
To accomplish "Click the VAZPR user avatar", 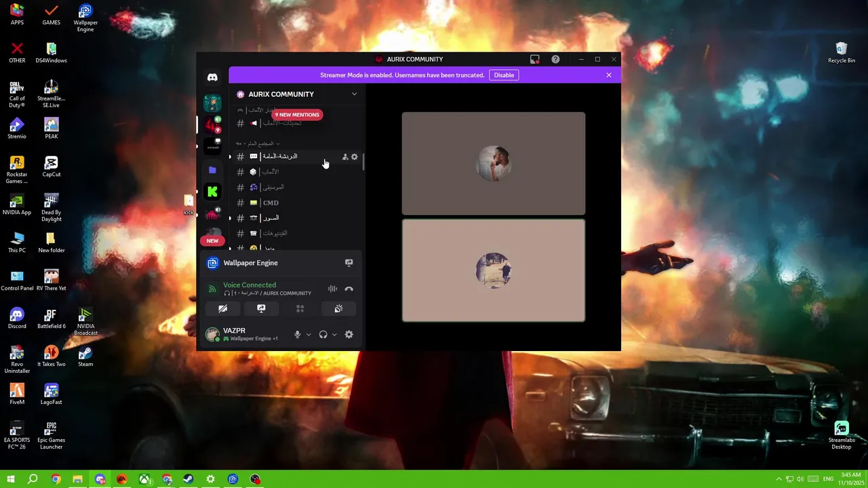I will [x=212, y=334].
